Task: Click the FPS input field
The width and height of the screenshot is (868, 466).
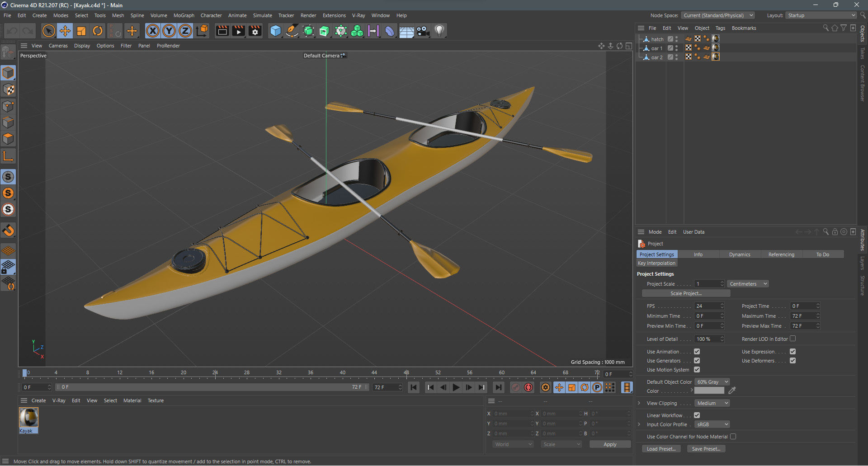Action: (709, 306)
